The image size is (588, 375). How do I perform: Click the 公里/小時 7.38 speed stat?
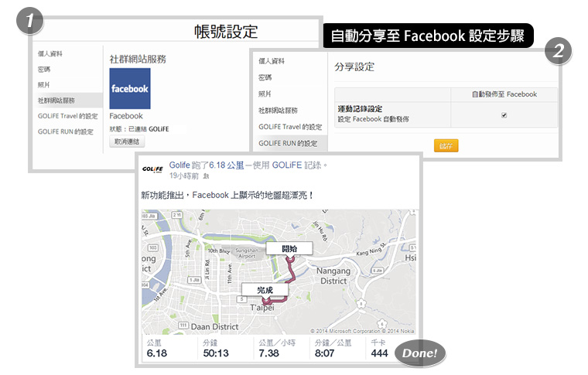[x=277, y=348]
